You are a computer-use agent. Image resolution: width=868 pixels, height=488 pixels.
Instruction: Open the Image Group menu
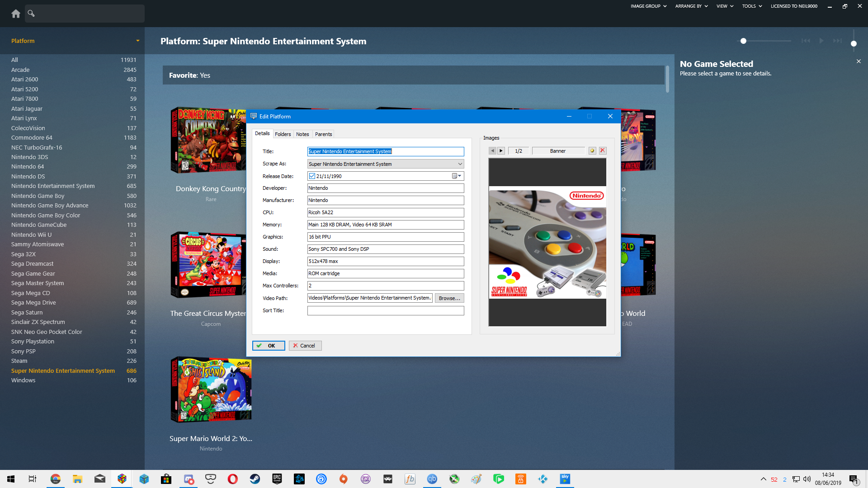pyautogui.click(x=649, y=6)
